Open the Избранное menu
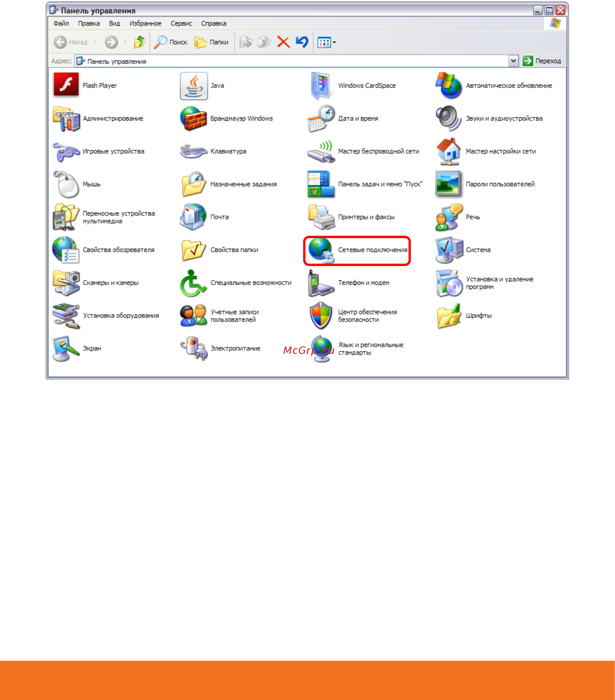The width and height of the screenshot is (615, 700). (x=145, y=23)
